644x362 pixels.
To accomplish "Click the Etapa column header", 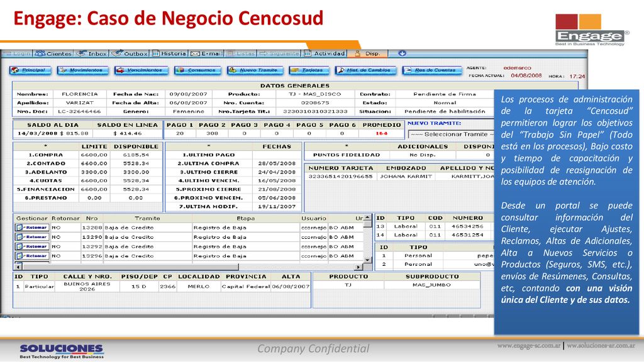I will point(246,218).
